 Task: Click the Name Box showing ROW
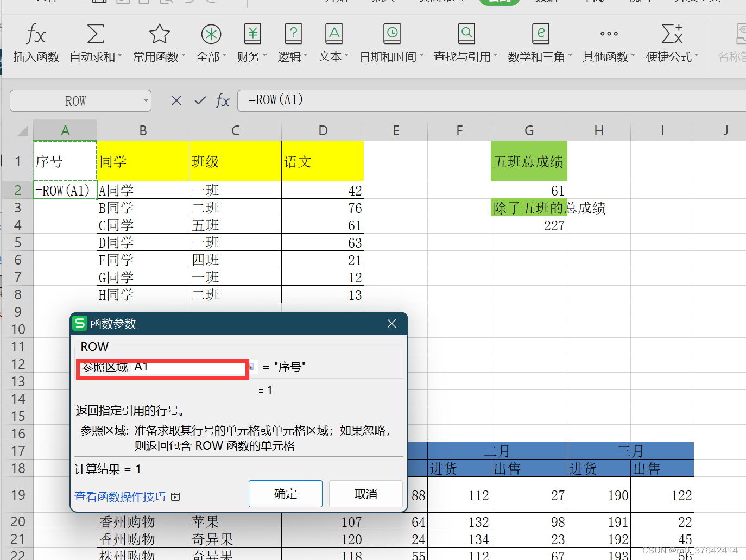[75, 101]
